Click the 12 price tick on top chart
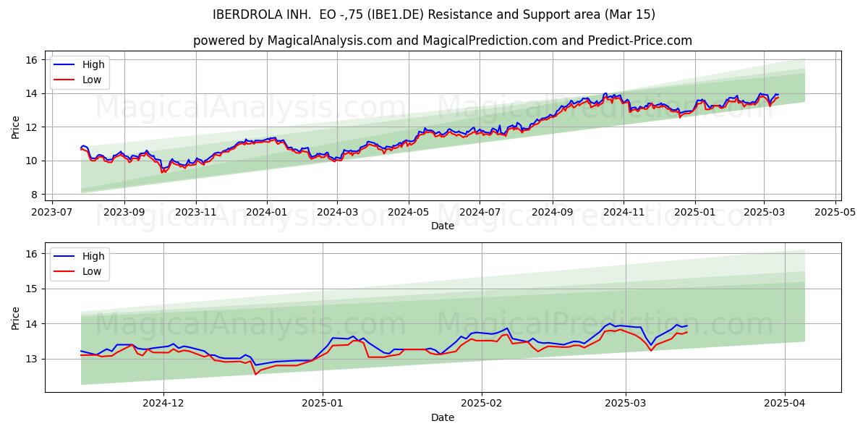 pyautogui.click(x=33, y=127)
